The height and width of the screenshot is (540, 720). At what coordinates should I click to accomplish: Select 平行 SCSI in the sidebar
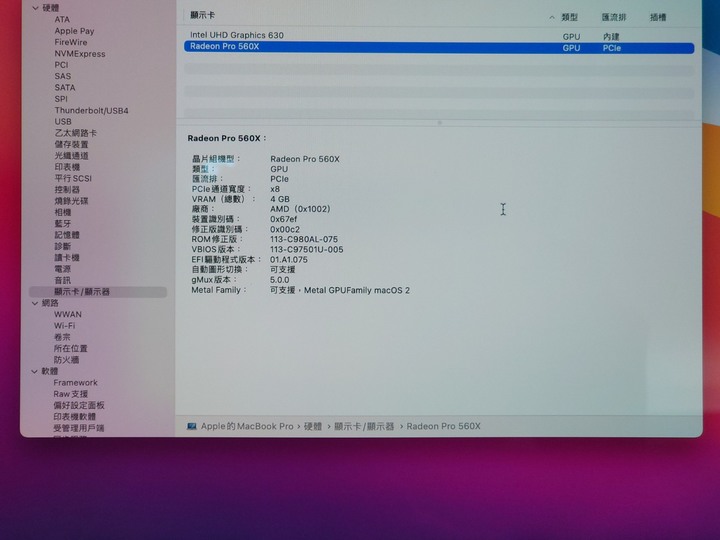click(73, 178)
